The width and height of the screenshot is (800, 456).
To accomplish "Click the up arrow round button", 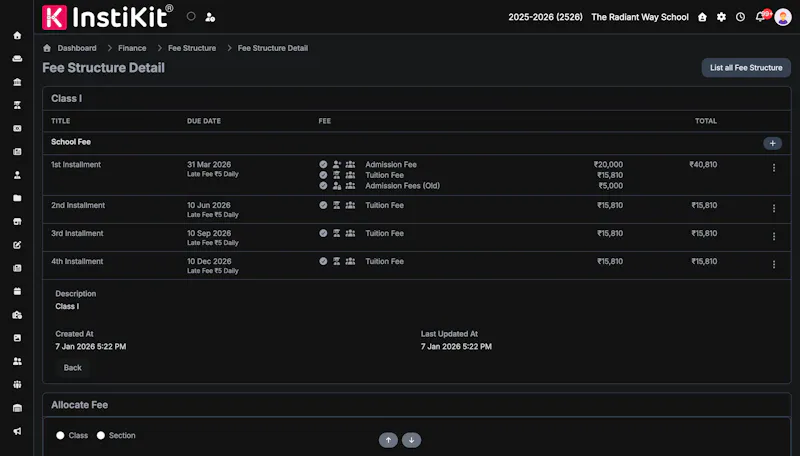I will click(x=388, y=440).
